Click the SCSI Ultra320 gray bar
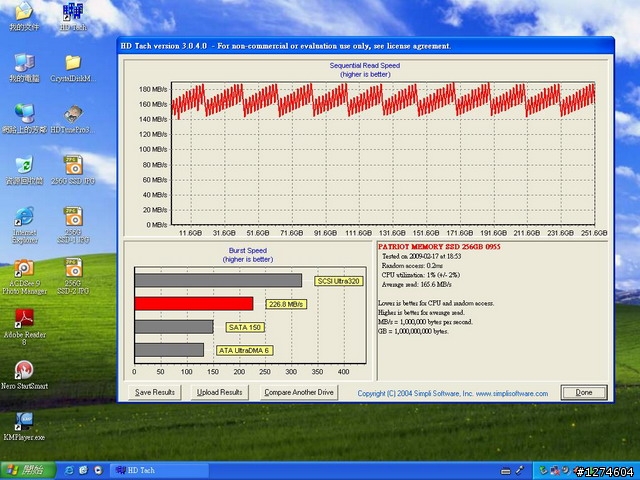Image resolution: width=640 pixels, height=480 pixels. point(218,280)
